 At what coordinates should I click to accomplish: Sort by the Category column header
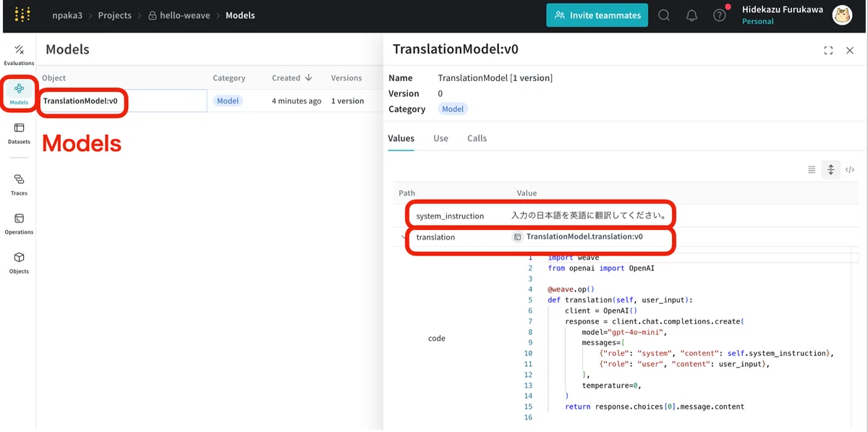pyautogui.click(x=229, y=78)
